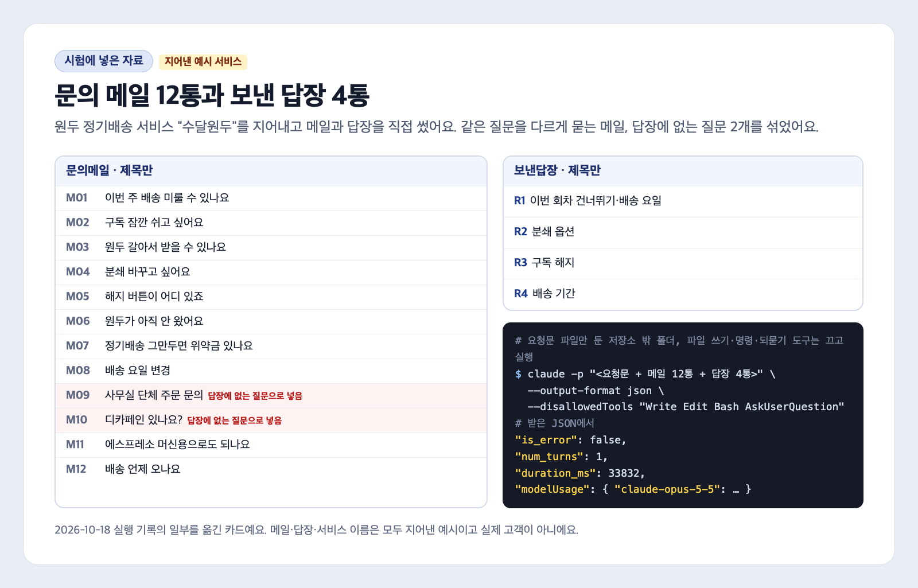
Task: Select reply R2 '분쇄 옵션'
Action: coord(683,232)
